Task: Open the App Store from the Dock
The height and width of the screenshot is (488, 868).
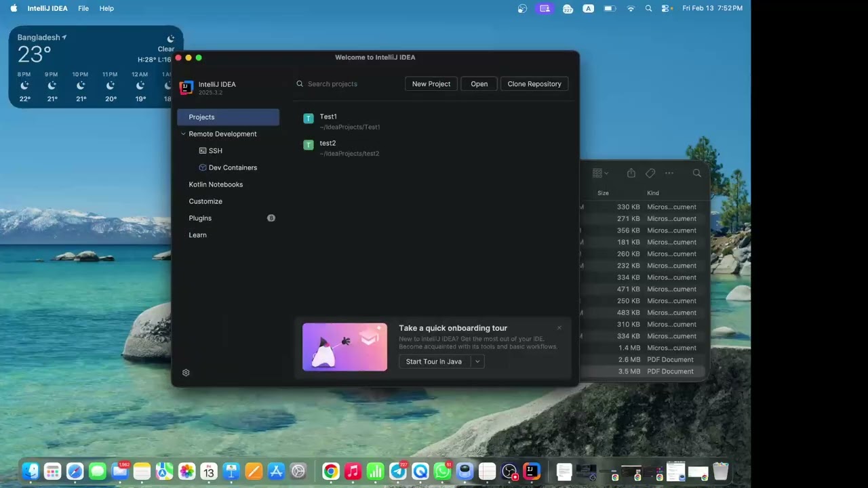Action: (276, 471)
